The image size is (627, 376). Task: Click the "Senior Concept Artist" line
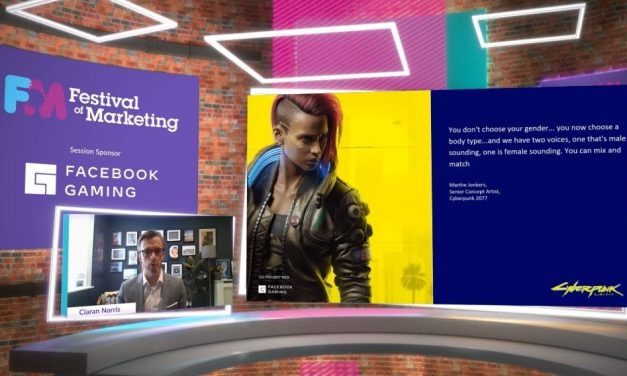[x=474, y=192]
